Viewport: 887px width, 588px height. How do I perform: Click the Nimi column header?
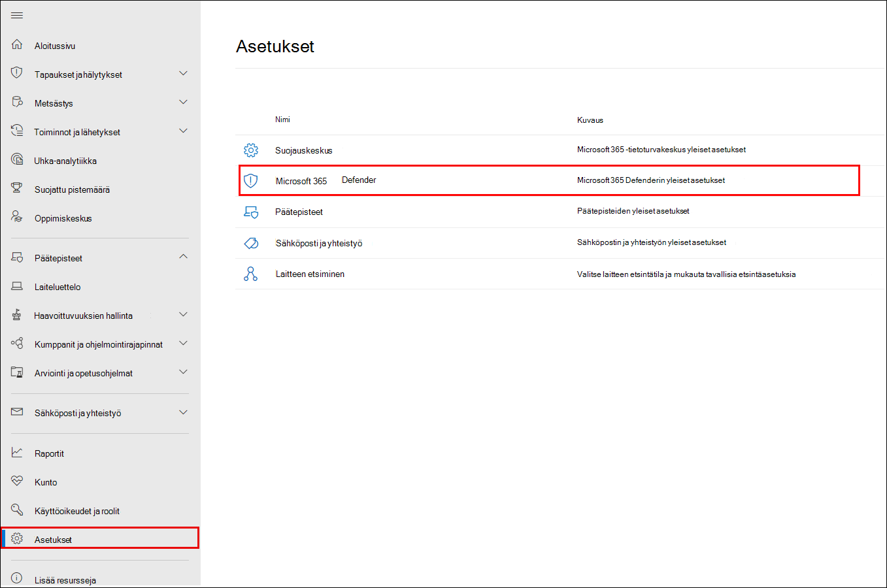coord(282,120)
